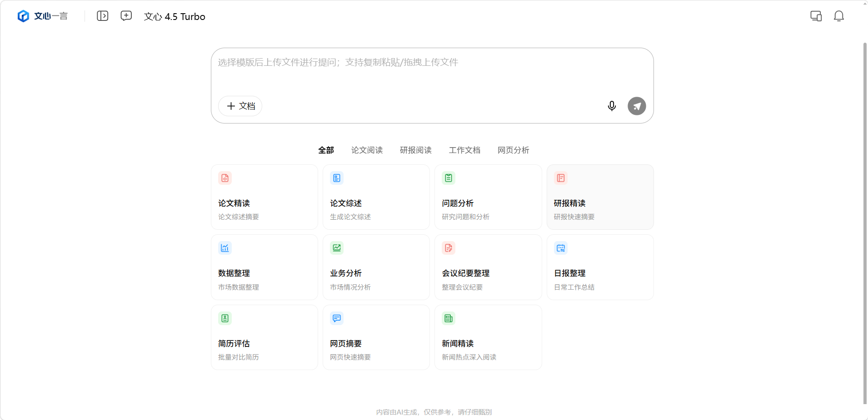Click the 日常工作总结 description text
868x420 pixels.
[574, 287]
